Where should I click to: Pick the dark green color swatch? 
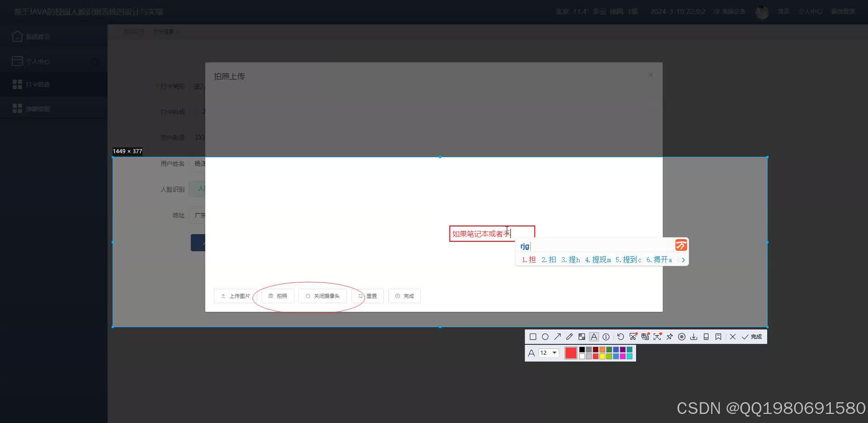click(x=609, y=349)
